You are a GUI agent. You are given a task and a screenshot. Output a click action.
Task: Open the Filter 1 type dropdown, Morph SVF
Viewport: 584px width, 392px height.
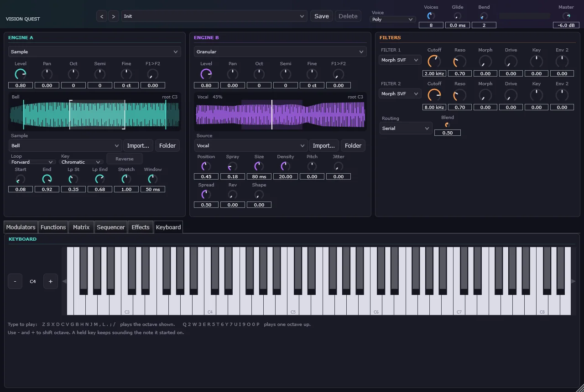tap(400, 60)
